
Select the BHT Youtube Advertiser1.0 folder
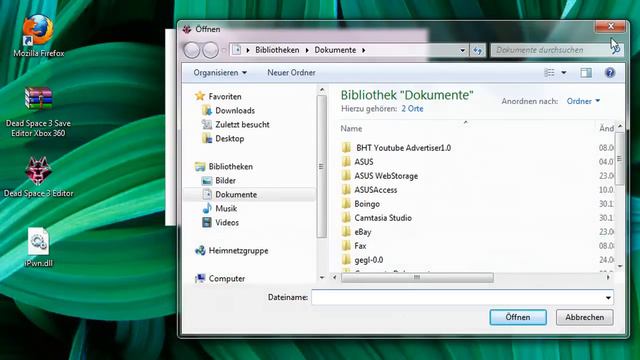(396, 148)
